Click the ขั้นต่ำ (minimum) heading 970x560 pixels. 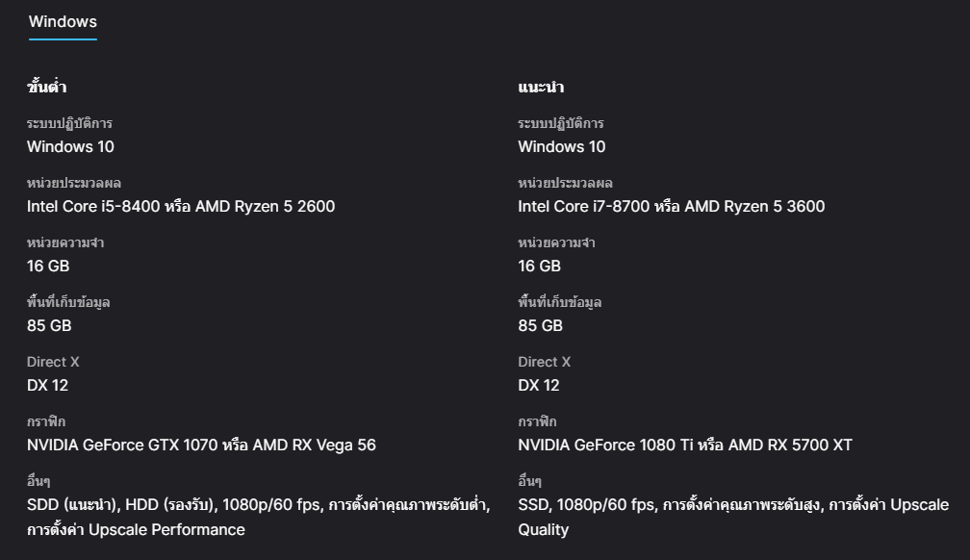click(x=46, y=88)
